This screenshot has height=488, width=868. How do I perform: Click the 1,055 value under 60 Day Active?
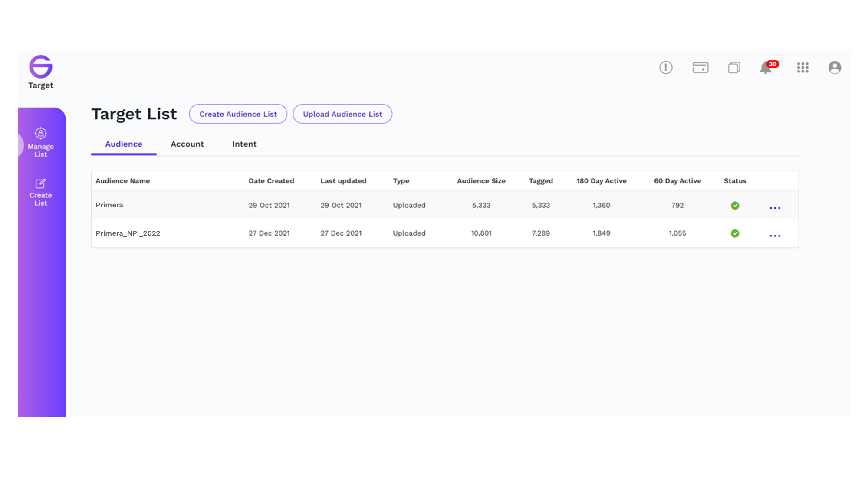pyautogui.click(x=677, y=233)
